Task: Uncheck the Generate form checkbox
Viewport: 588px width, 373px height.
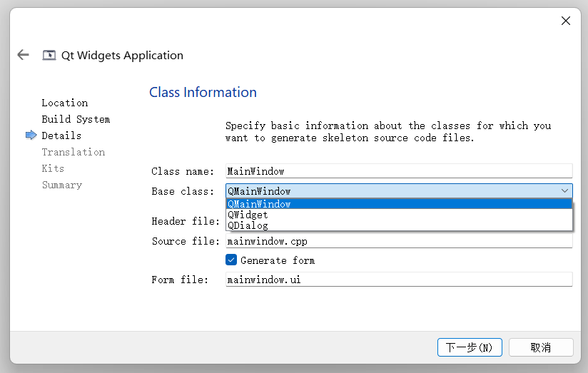Action: pyautogui.click(x=231, y=260)
